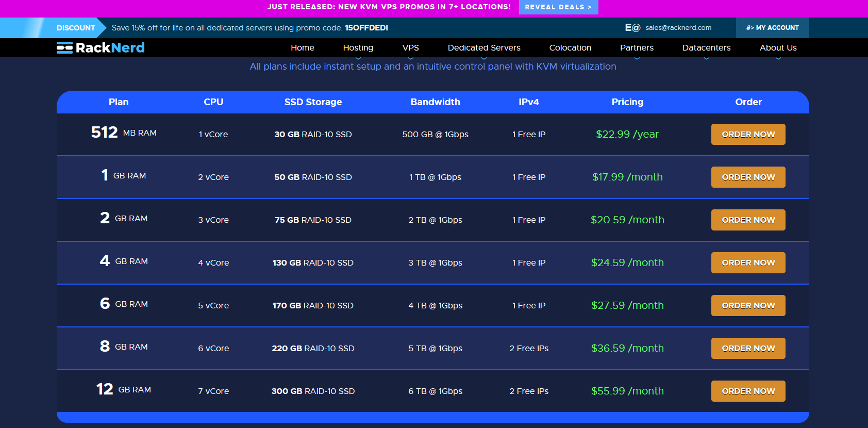Click the email icon beside sales address
This screenshot has height=428, width=868.
[x=632, y=28]
